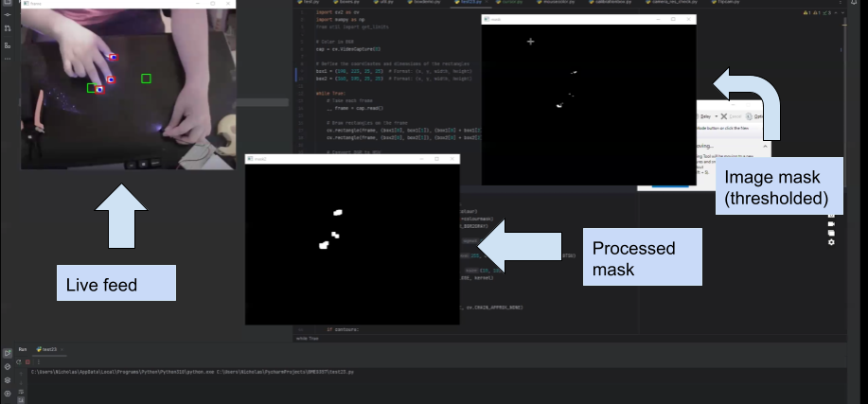Go to next highlighted problem chevron
The width and height of the screenshot is (868, 404).
click(842, 12)
